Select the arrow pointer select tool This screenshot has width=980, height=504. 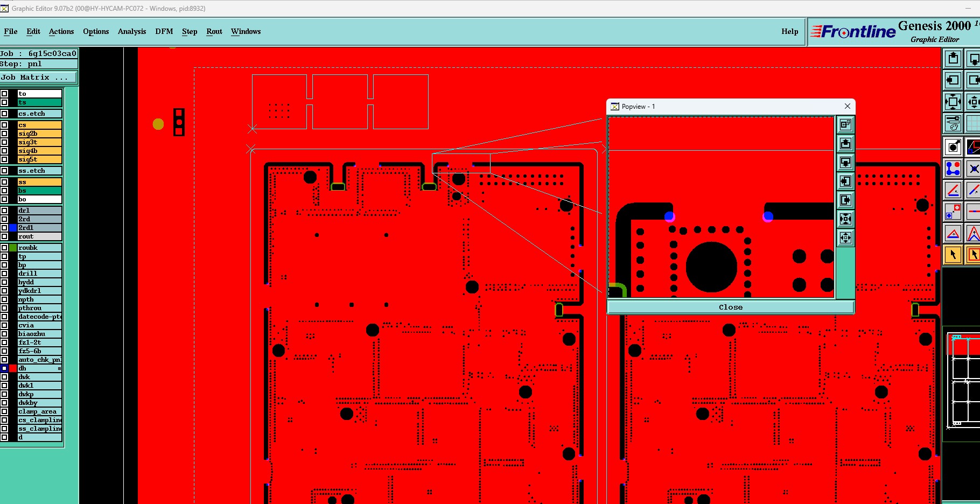pyautogui.click(x=953, y=255)
